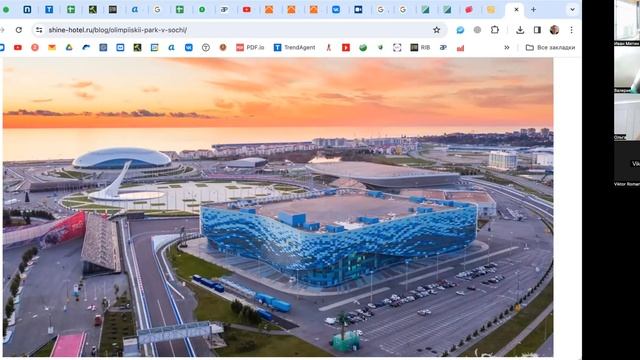The width and height of the screenshot is (640, 360).
Task: Open the green ball bookmark
Action: 363,48
